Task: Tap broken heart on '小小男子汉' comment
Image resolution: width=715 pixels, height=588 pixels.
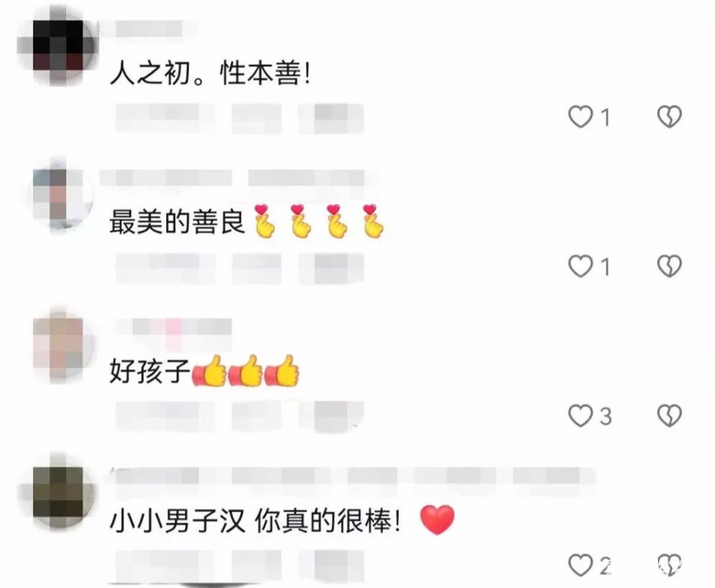Action: (669, 565)
